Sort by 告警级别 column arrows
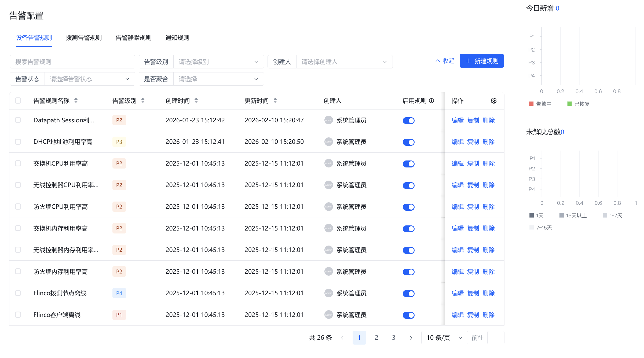The height and width of the screenshot is (358, 644). pos(143,101)
